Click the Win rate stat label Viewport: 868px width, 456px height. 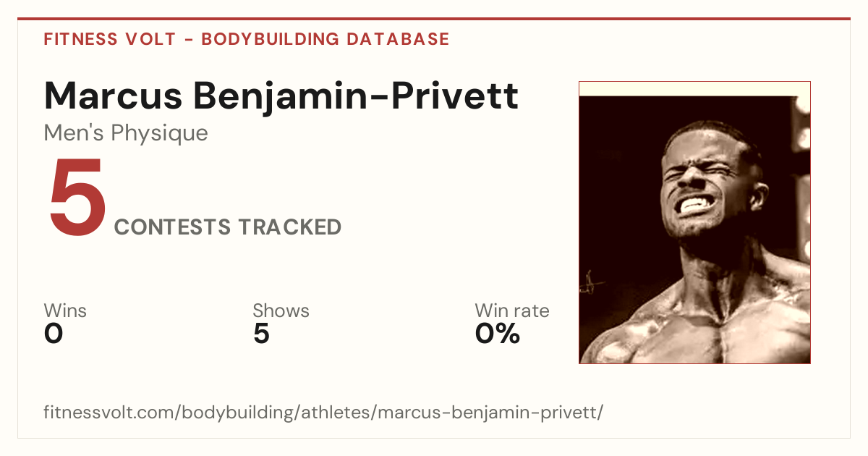tap(512, 311)
